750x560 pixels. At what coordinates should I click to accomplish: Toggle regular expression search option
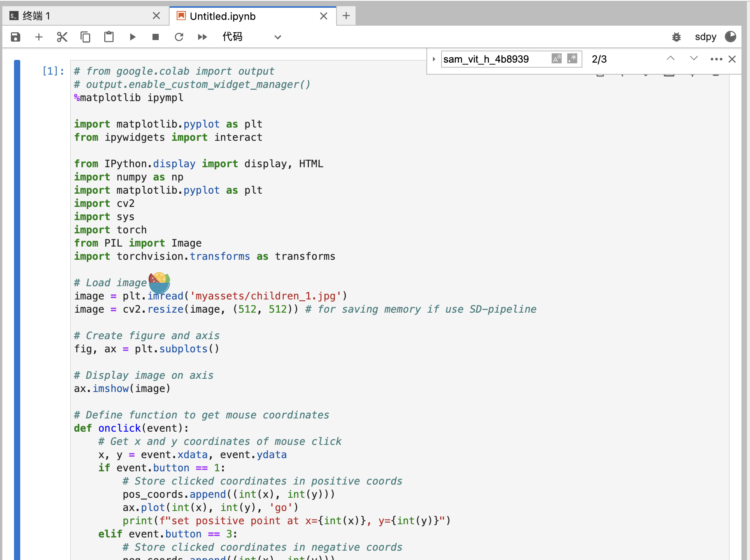tap(572, 59)
